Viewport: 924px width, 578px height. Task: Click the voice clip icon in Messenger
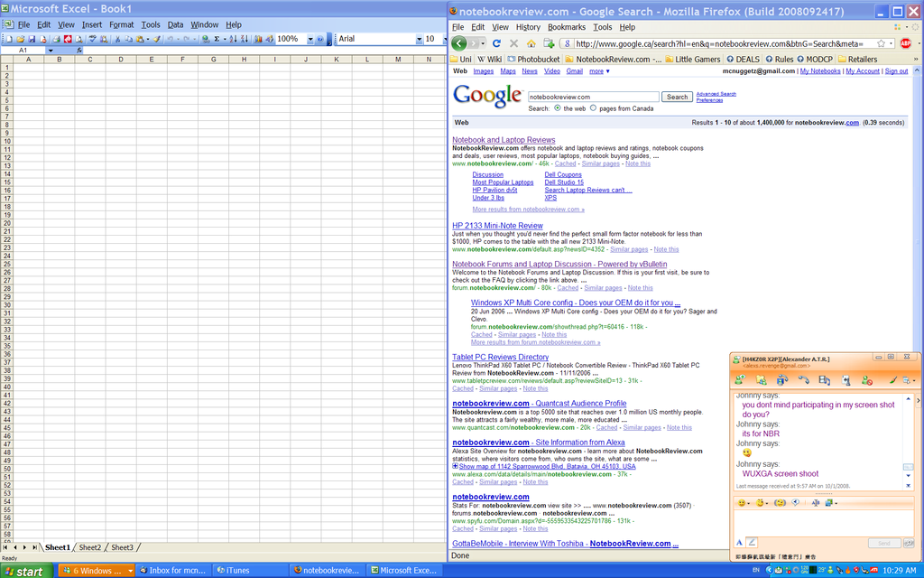(796, 502)
